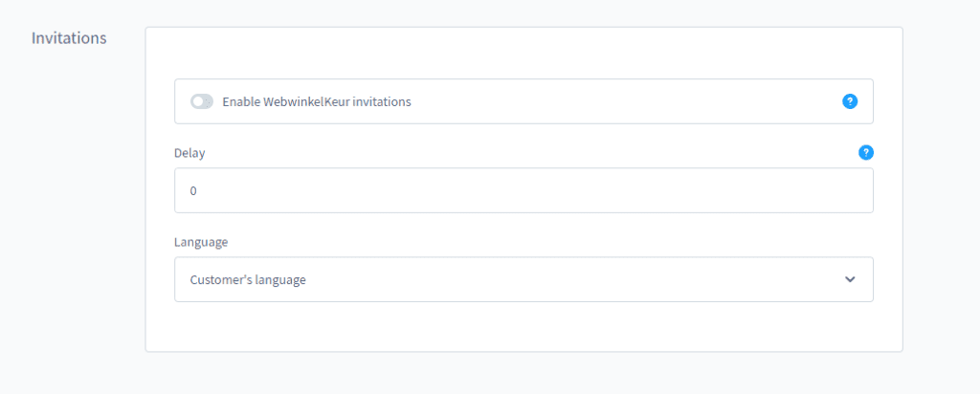Click the "Customer's language" selected value
980x394 pixels.
(248, 280)
